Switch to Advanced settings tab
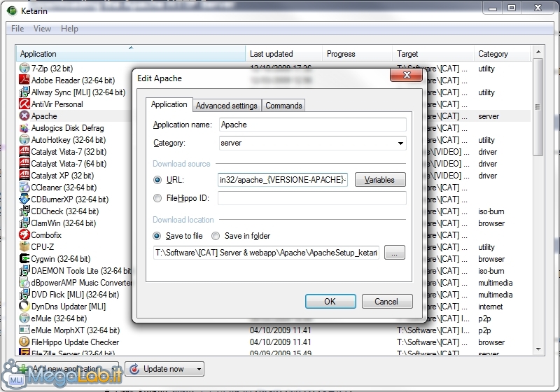Image resolution: width=560 pixels, height=392 pixels. click(x=226, y=106)
